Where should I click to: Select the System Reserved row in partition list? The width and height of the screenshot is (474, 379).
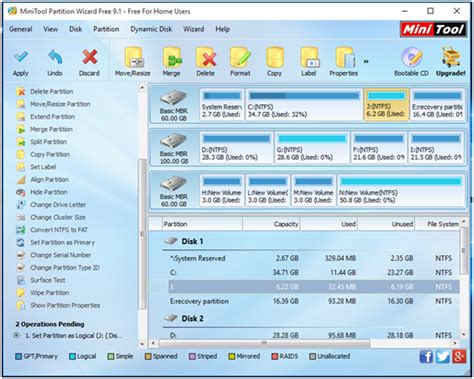click(313, 258)
